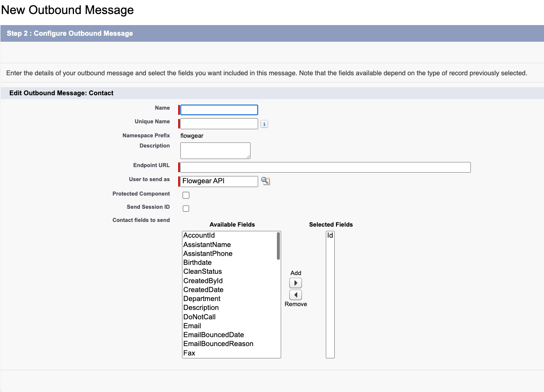The height and width of the screenshot is (392, 544).
Task: Select Id in Selected Fields list
Action: [x=330, y=235]
